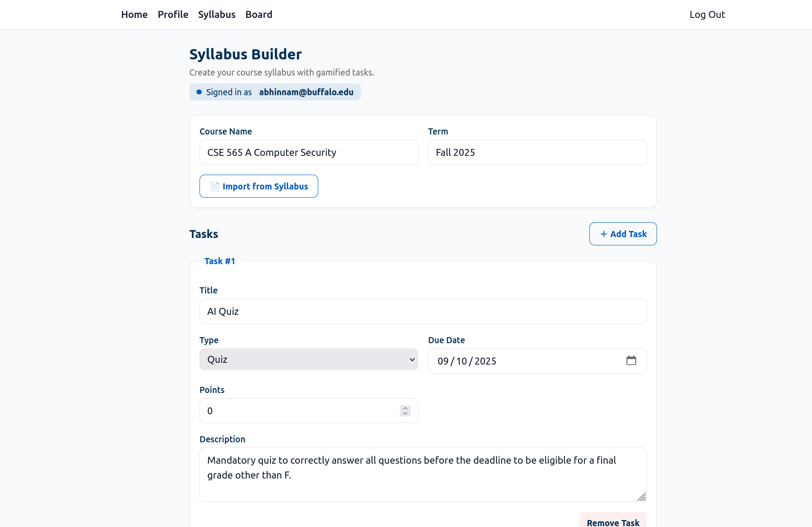
Task: Increase Points with the up stepper arrow
Action: (405, 408)
